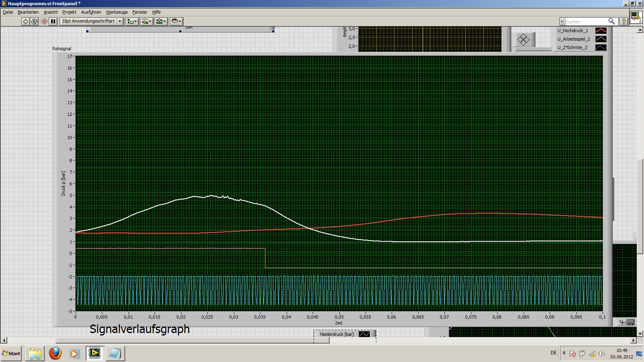Image resolution: width=644 pixels, height=362 pixels.
Task: Click the graph palette zoom tool
Action: click(x=631, y=322)
